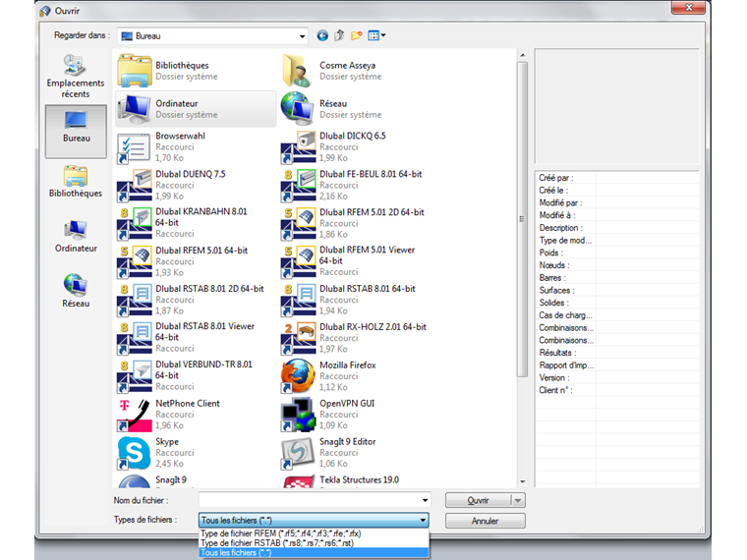Select Ordinateur system folder in file list
This screenshot has height=560, width=747.
[x=196, y=109]
